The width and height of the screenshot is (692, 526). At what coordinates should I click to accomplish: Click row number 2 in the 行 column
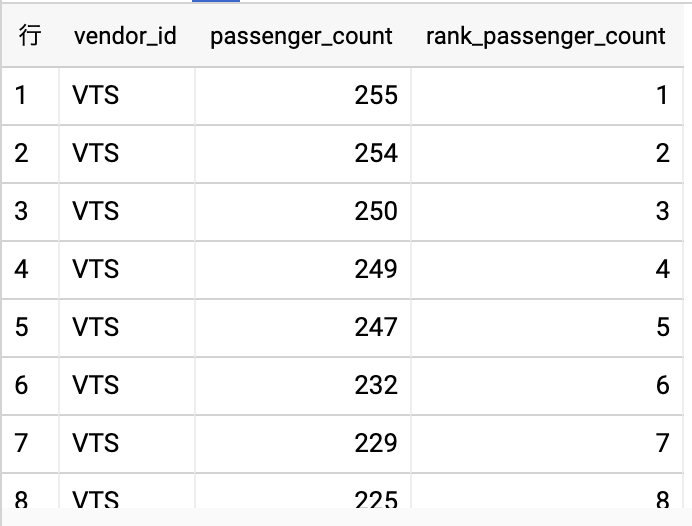[x=22, y=153]
